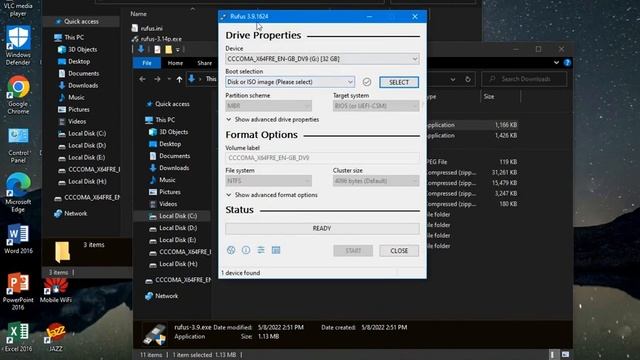Open Microsoft Edge desktop icon
Image resolution: width=640 pixels, height=360 pixels.
[x=18, y=193]
